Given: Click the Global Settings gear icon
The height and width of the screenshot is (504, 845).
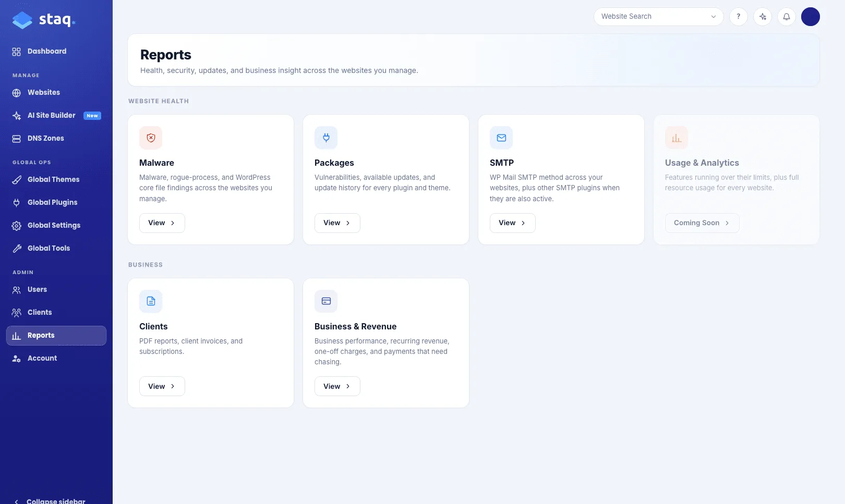Looking at the screenshot, I should [17, 226].
